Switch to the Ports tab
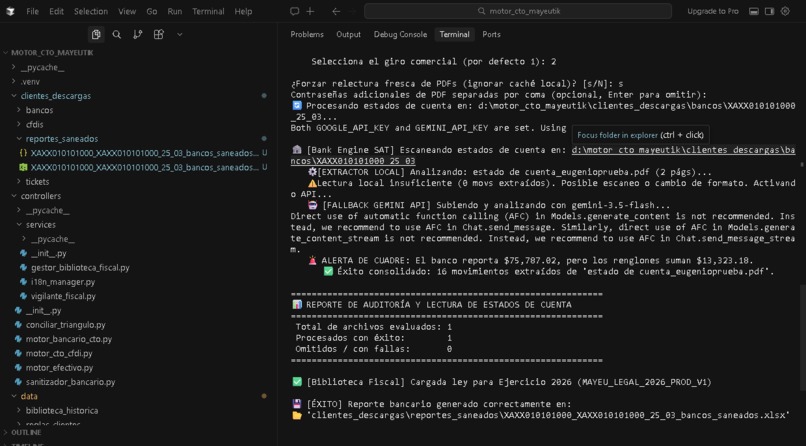Viewport: 806px width, 446px height. coord(491,34)
